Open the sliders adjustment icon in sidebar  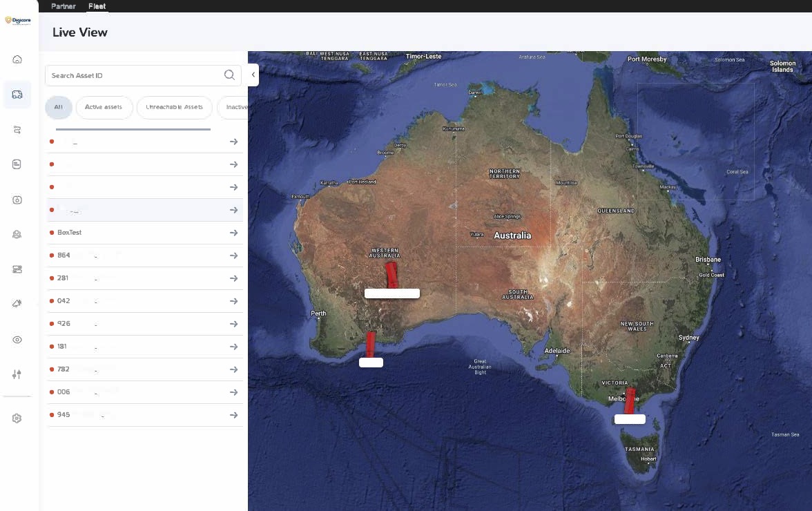pyautogui.click(x=17, y=374)
